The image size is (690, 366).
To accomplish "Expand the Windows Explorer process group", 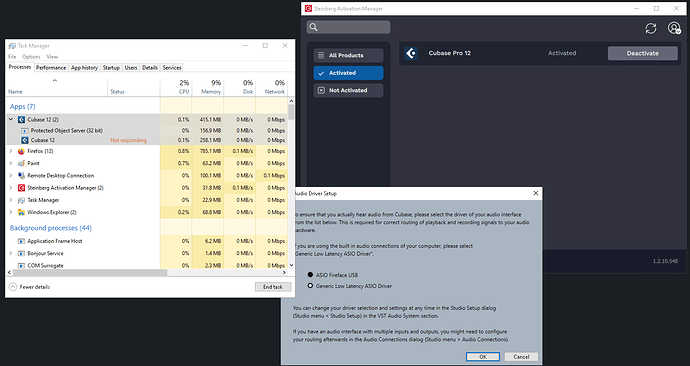I will [11, 212].
